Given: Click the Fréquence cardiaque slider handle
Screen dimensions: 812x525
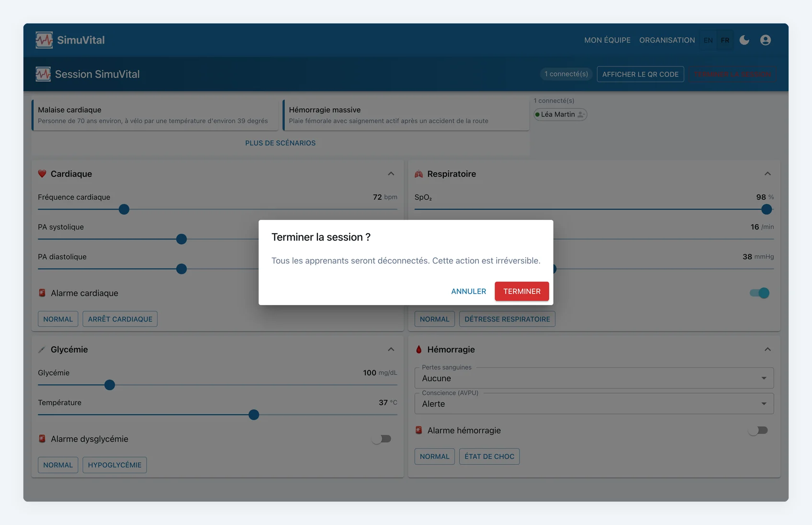Looking at the screenshot, I should point(124,209).
